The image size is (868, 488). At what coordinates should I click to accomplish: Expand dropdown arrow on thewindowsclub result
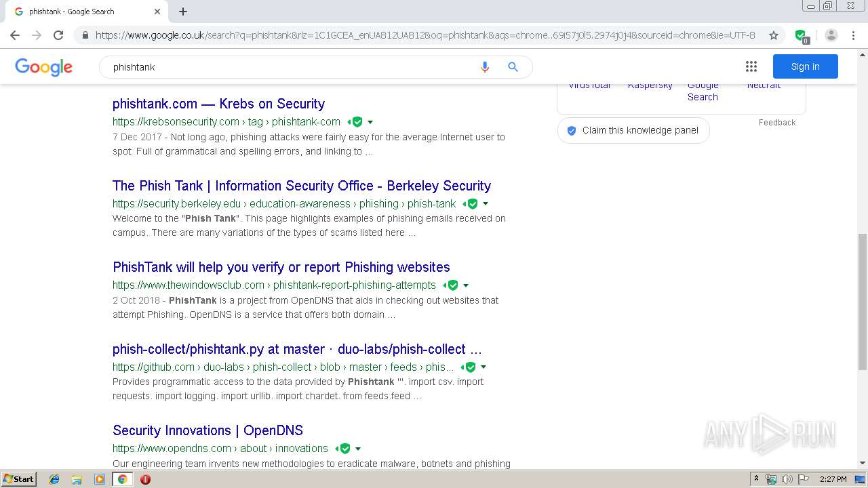466,285
